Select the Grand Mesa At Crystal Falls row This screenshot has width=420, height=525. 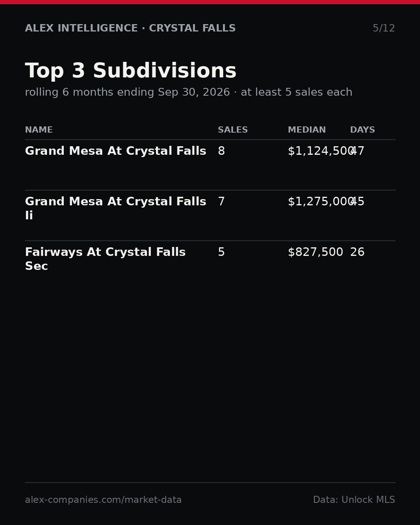[210, 165]
